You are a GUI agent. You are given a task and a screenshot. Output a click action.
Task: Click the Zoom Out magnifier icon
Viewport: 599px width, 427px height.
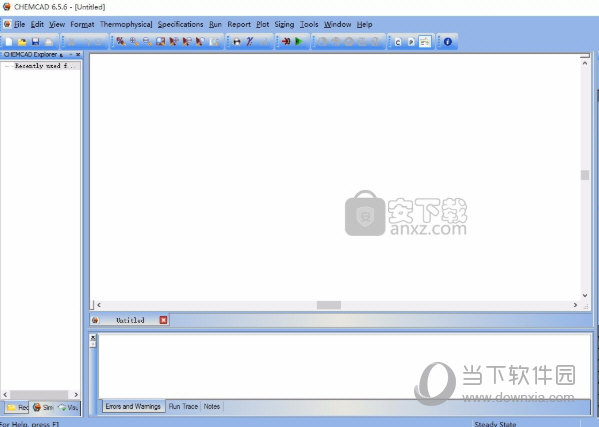[147, 42]
